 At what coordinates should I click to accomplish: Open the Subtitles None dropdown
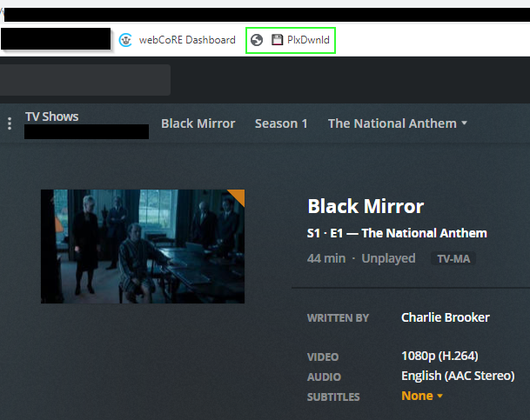[x=422, y=396]
